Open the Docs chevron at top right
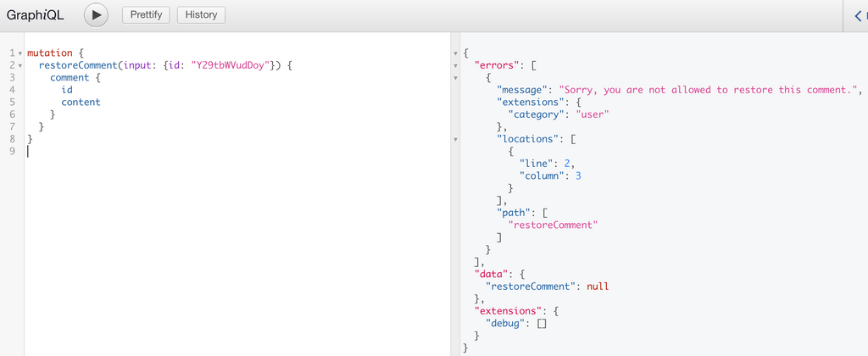The height and width of the screenshot is (356, 868). (858, 15)
